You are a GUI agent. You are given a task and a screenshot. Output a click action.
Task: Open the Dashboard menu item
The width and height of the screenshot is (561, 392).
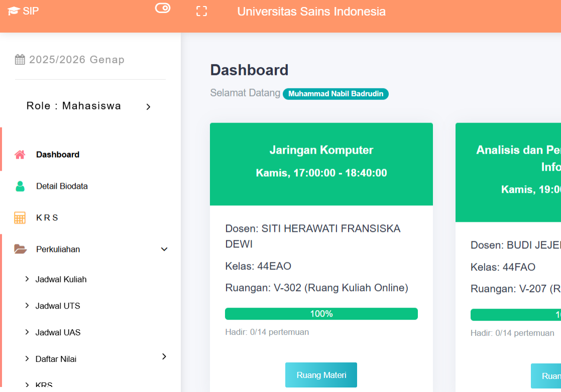[58, 155]
